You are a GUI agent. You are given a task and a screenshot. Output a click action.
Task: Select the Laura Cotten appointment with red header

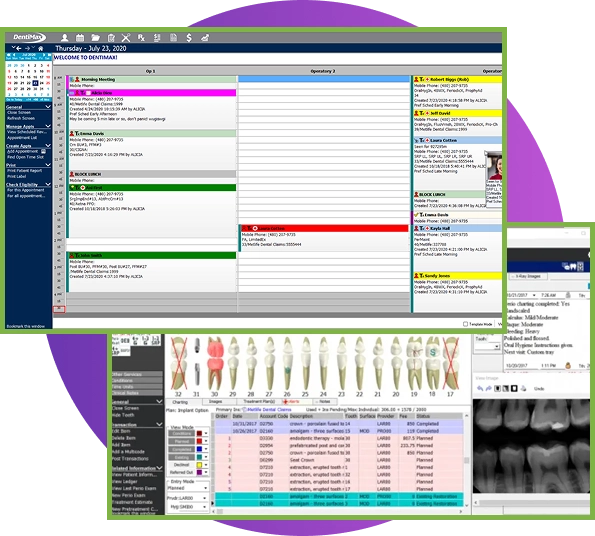pos(324,237)
